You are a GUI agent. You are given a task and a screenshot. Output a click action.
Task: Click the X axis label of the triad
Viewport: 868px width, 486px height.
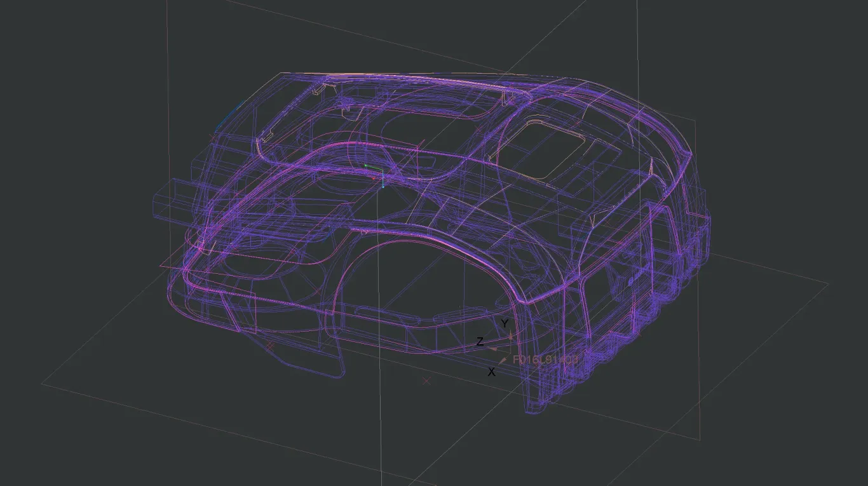[491, 372]
